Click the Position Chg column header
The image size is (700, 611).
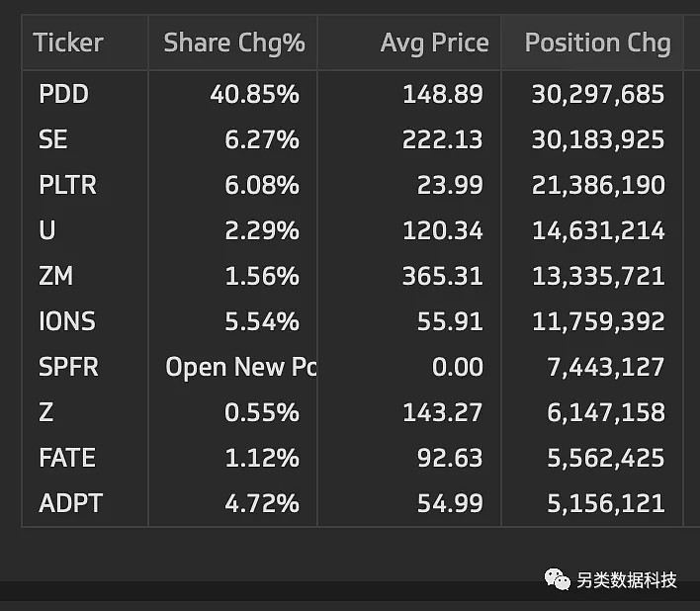598,44
